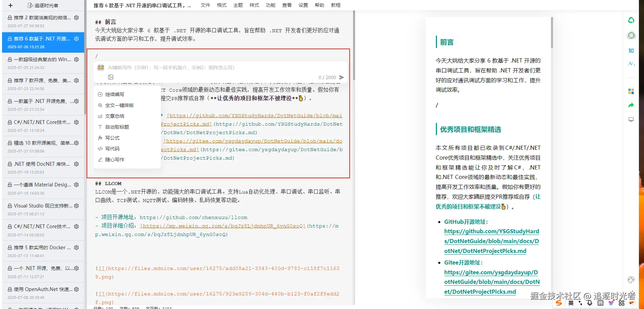This screenshot has width=644, height=309.
Task: Click the green share arrow icon
Action: point(631,105)
